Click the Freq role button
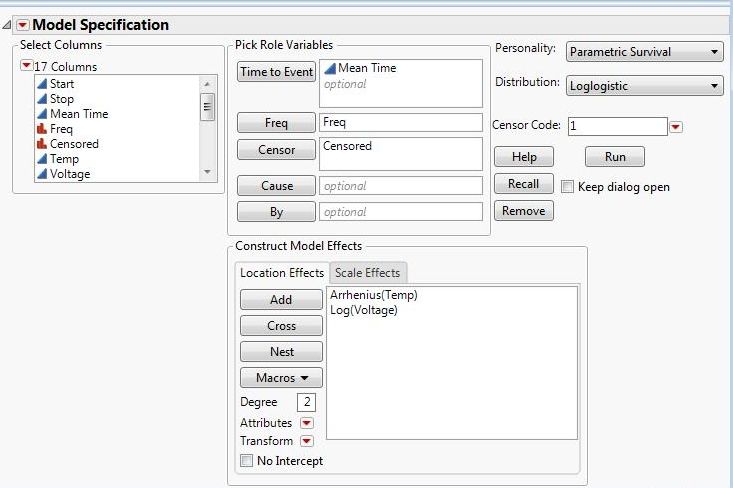Viewport: 733px width, 488px height. click(276, 123)
